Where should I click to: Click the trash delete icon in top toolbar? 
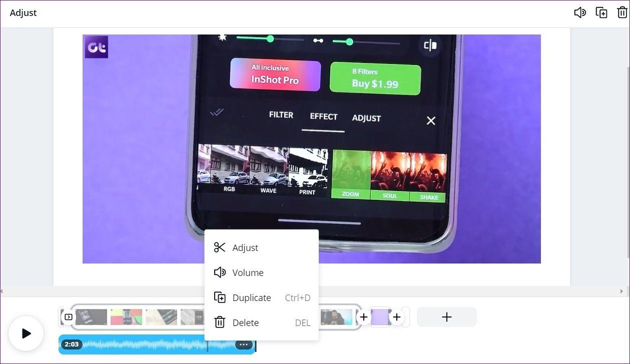(622, 13)
